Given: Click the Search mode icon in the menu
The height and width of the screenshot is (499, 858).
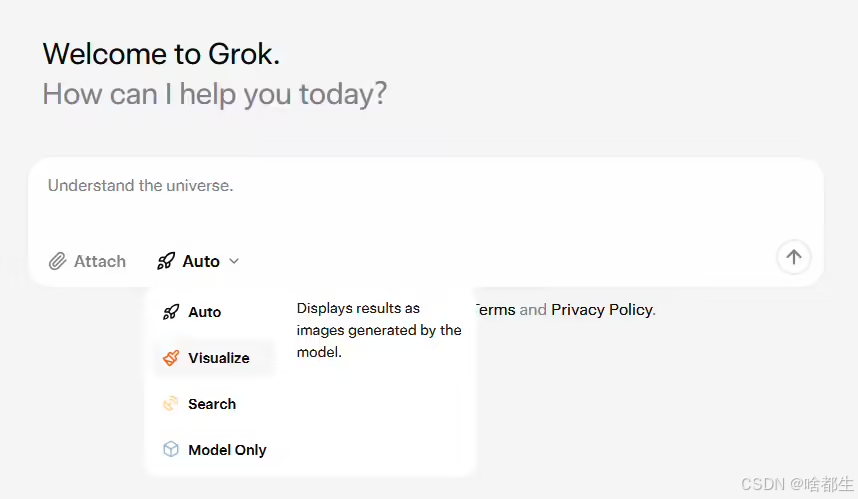Looking at the screenshot, I should tap(171, 404).
